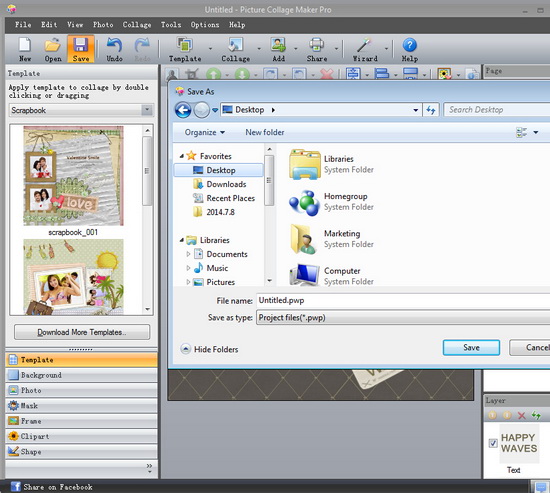Click the align left bars icon

pos(382,74)
